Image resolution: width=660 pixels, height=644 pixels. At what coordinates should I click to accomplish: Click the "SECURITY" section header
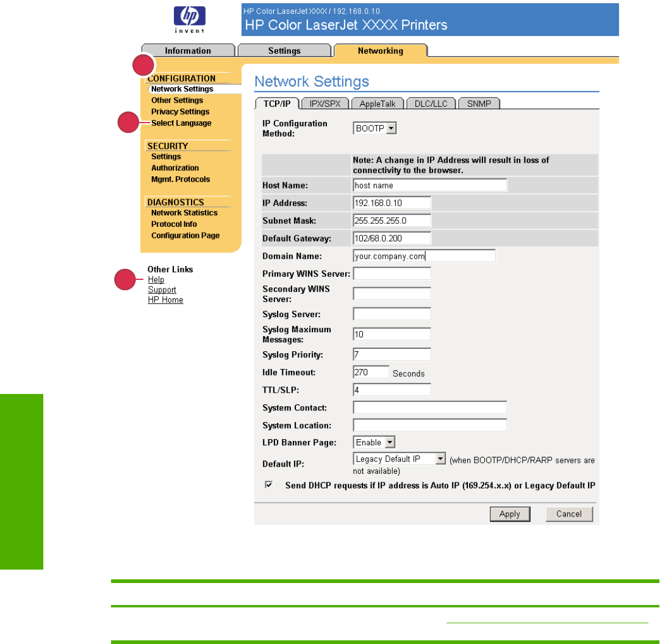(x=168, y=146)
